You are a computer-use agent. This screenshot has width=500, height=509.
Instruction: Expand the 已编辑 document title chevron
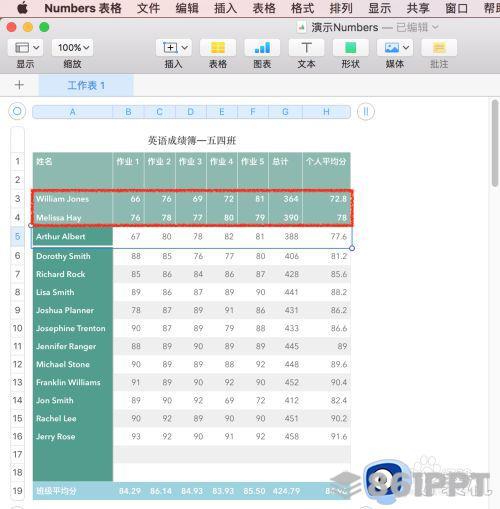click(435, 27)
